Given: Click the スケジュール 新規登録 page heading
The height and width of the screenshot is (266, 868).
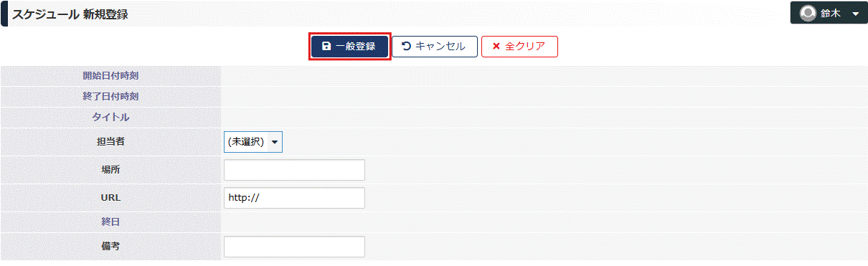Looking at the screenshot, I should click(70, 14).
